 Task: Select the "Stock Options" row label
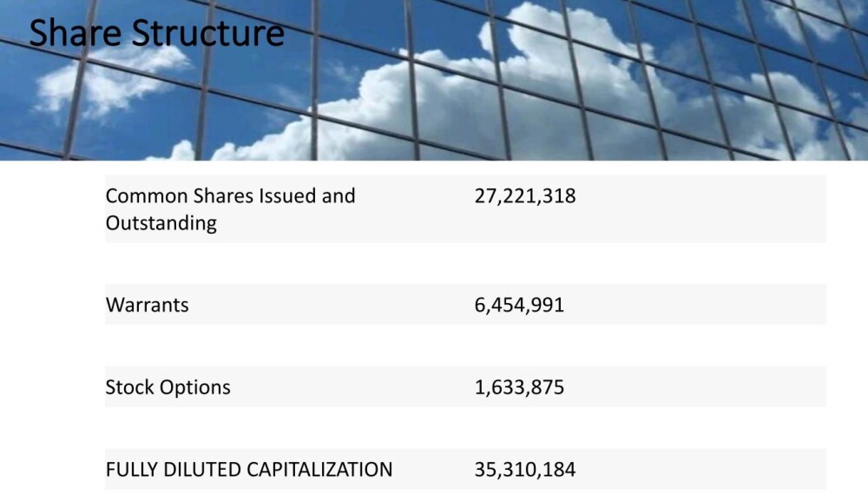pos(168,387)
